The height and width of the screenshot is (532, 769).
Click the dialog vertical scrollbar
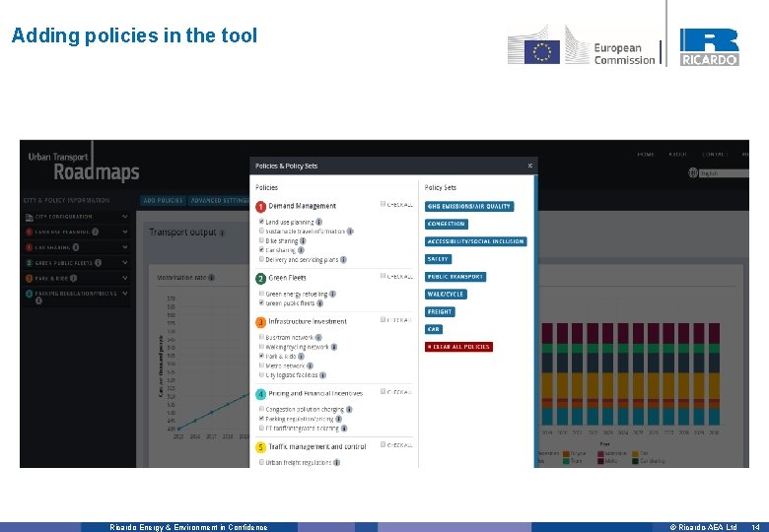pos(535,321)
